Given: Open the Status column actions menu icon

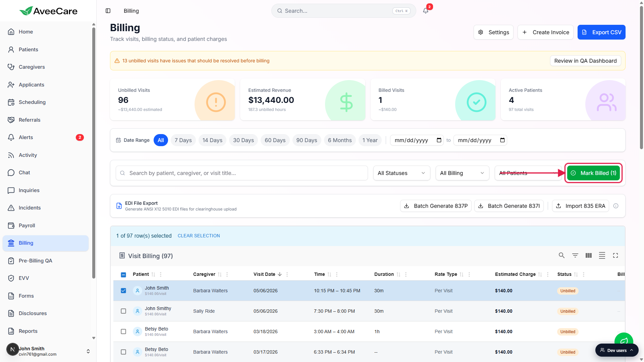Looking at the screenshot, I should tap(584, 275).
